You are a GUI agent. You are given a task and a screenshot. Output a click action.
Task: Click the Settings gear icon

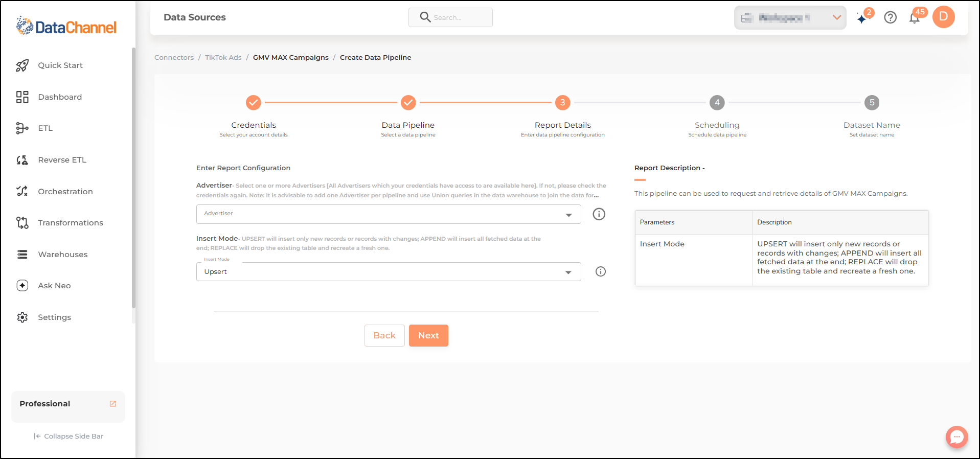[x=22, y=317]
